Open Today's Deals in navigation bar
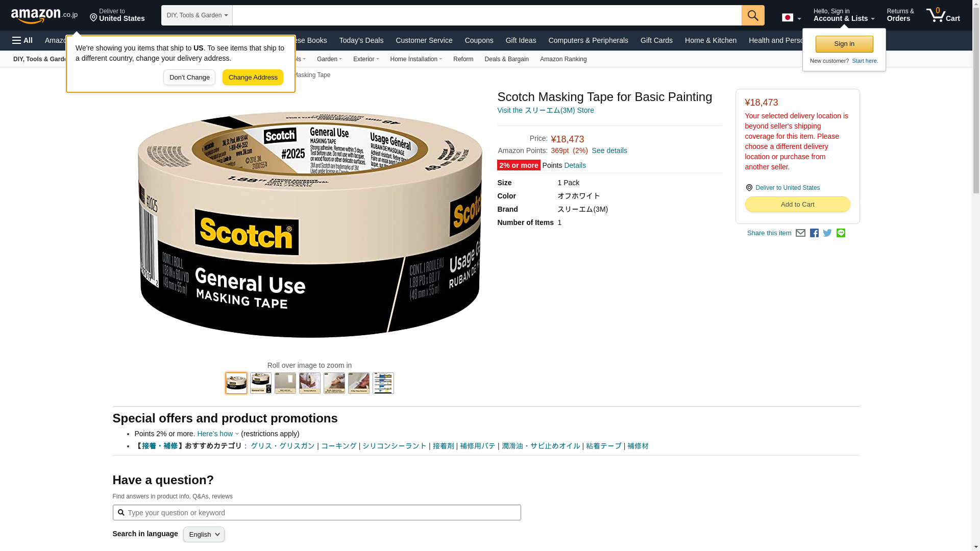Screen dimensions: 980x551 pyautogui.click(x=361, y=40)
